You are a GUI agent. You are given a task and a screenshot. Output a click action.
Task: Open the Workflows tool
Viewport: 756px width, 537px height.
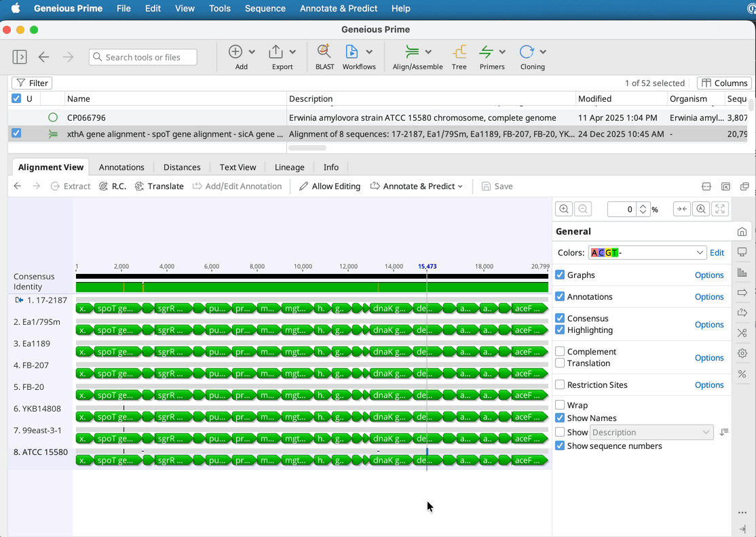pyautogui.click(x=352, y=52)
